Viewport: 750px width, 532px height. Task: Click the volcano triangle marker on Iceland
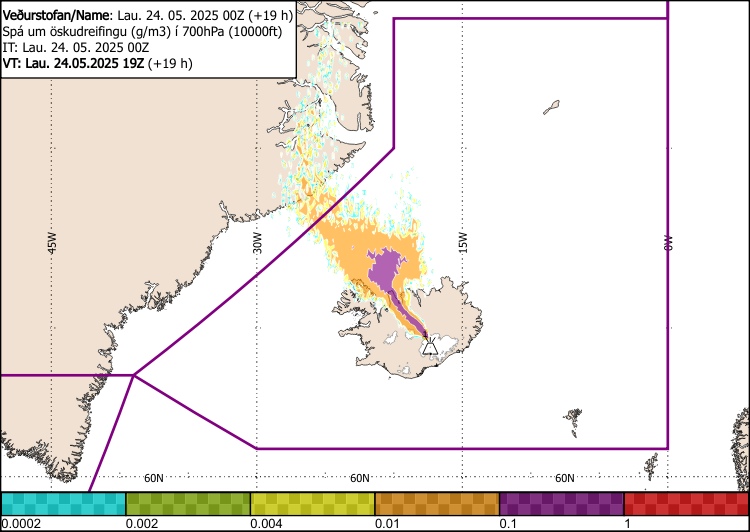coord(430,346)
